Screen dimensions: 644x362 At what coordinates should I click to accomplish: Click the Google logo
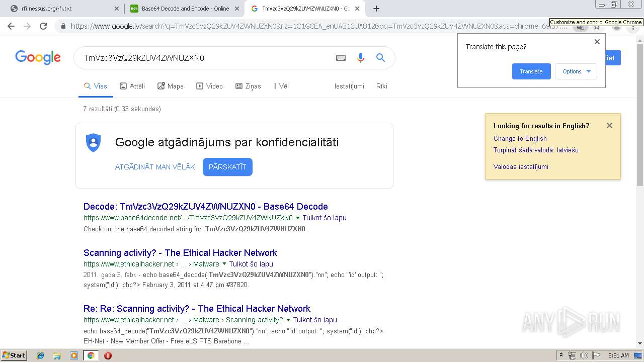click(x=38, y=58)
